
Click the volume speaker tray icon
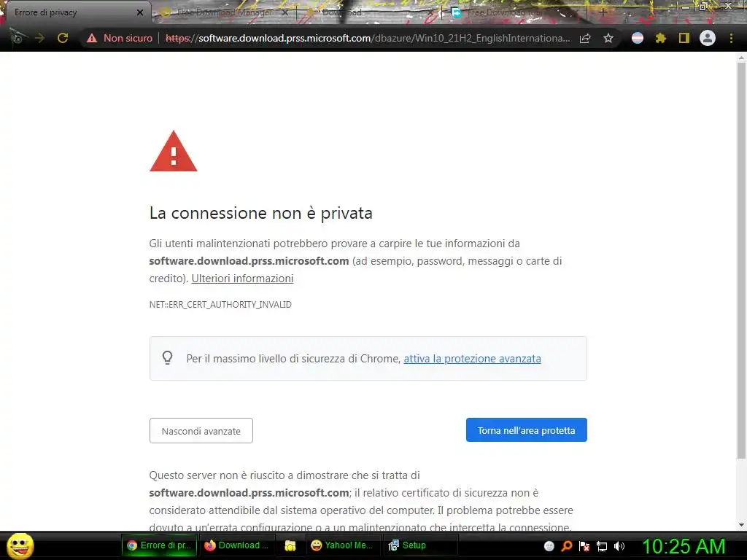pos(619,546)
